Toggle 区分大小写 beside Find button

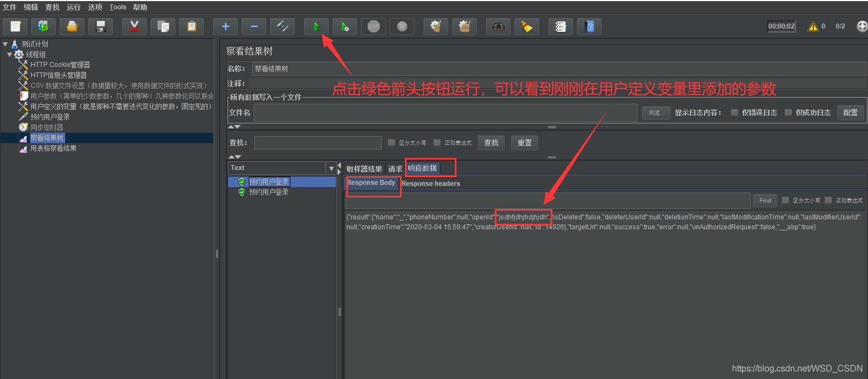pyautogui.click(x=785, y=200)
